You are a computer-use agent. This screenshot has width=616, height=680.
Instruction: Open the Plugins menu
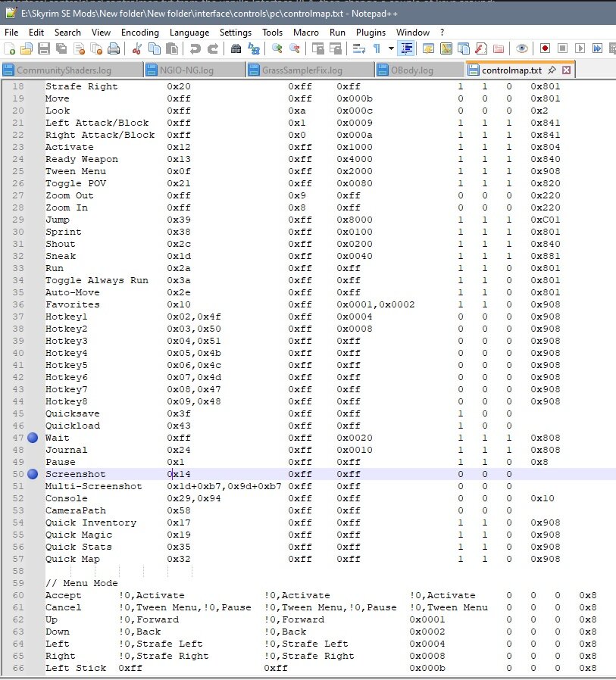pyautogui.click(x=371, y=33)
